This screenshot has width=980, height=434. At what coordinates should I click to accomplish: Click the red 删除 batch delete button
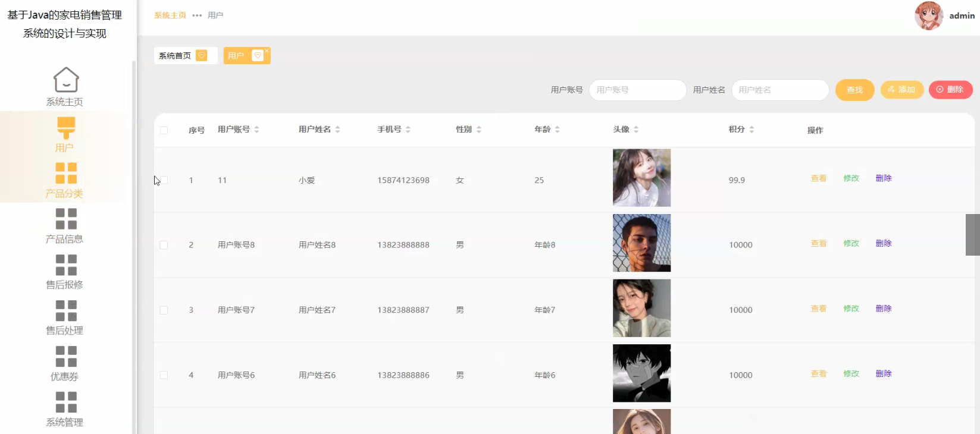coord(950,90)
